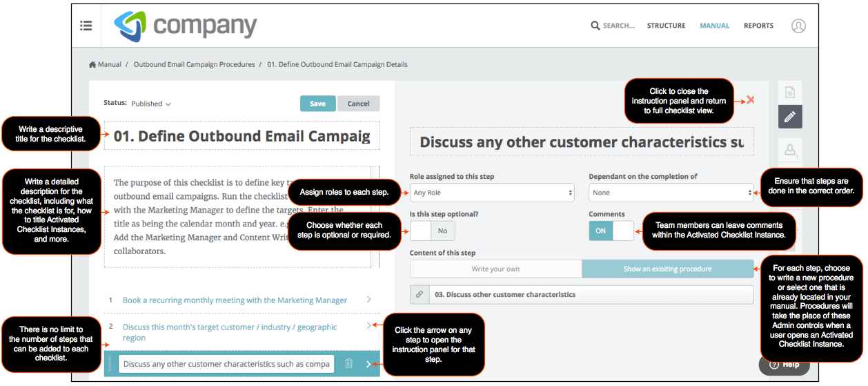Click the person icon in right sidebar
This screenshot has height=386, width=868.
[x=790, y=149]
